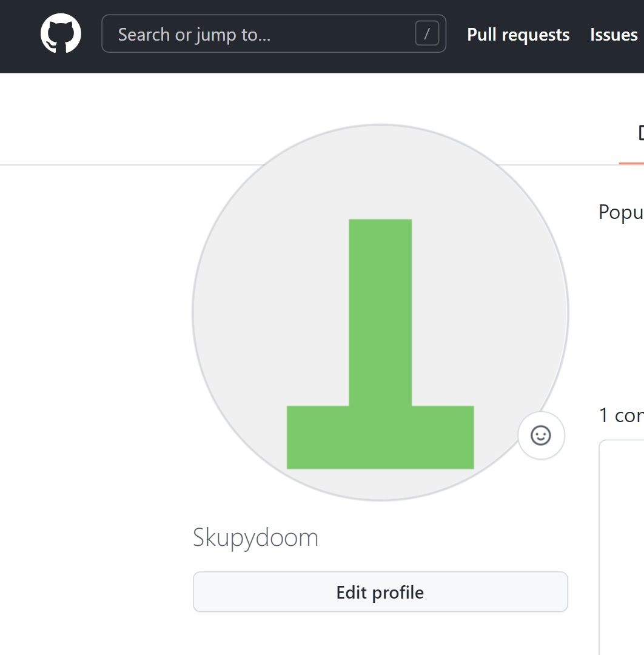Open Issues in top navigation
The height and width of the screenshot is (655, 644).
614,35
